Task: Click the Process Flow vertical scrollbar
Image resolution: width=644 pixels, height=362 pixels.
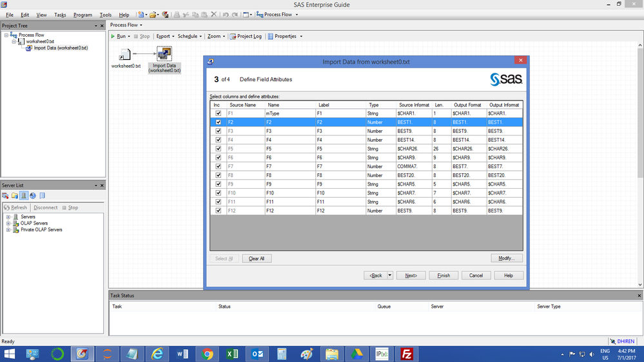Action: [640, 164]
